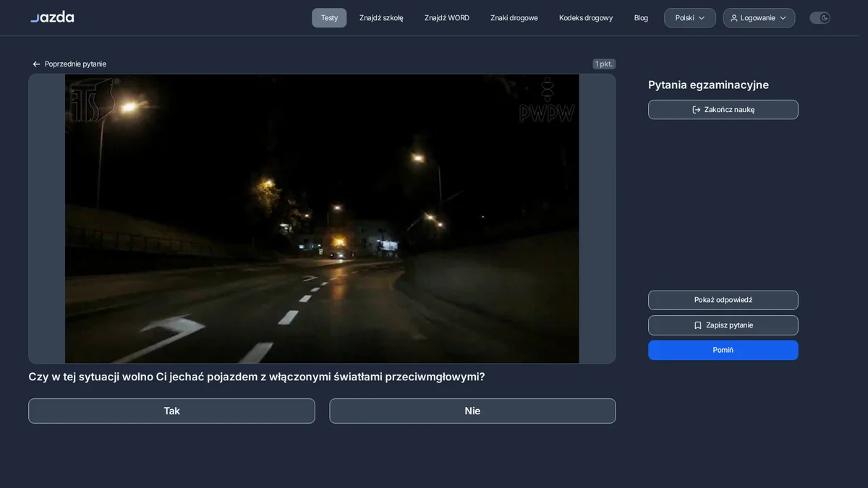868x488 pixels.
Task: Click the back arrow beside Poprzednie pytanie
Action: (x=36, y=64)
